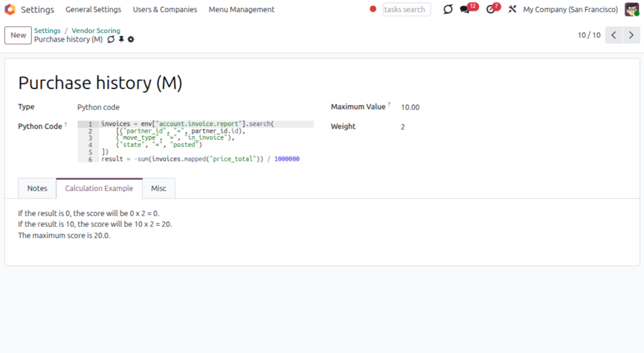Go to the previous record arrow
Screen dimensions: 644x353
613,35
